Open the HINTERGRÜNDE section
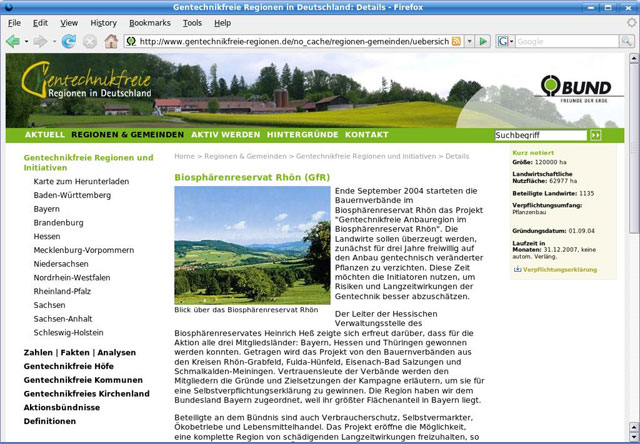 pos(302,135)
